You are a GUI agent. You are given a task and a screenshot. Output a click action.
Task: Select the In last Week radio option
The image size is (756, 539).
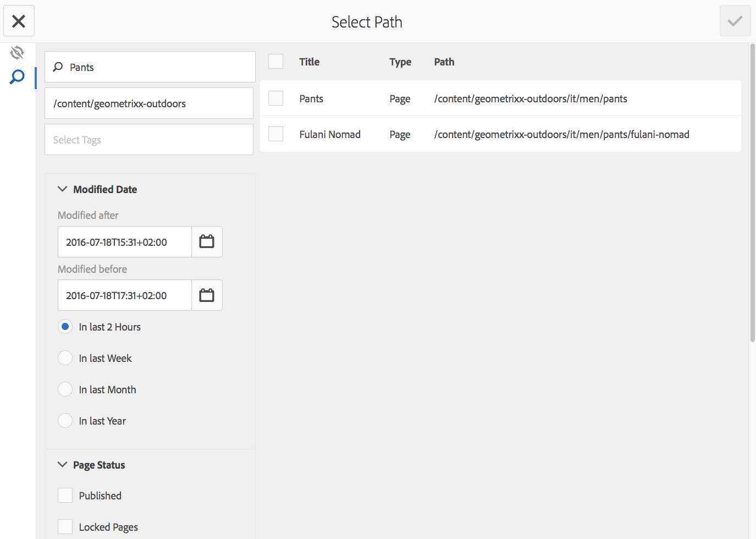click(x=65, y=358)
